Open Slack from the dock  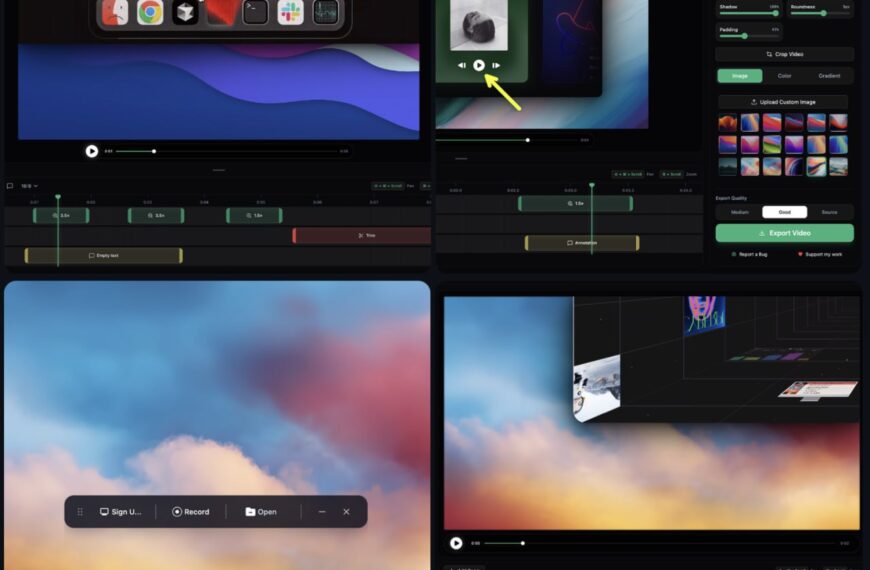click(290, 12)
